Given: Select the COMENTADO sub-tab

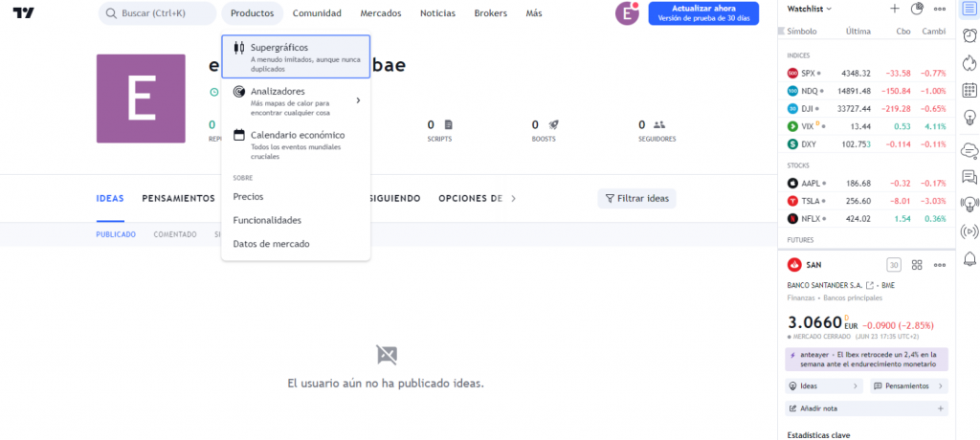Looking at the screenshot, I should pos(175,234).
